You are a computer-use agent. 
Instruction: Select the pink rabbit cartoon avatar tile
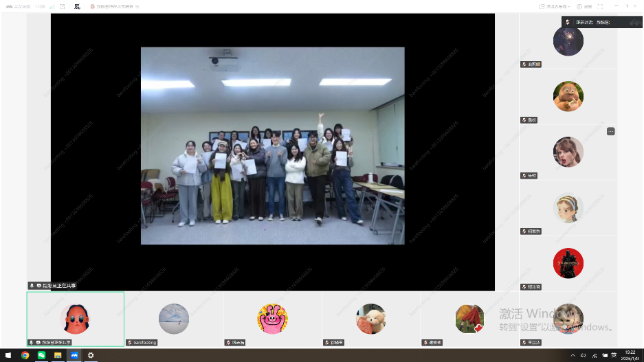click(x=272, y=319)
